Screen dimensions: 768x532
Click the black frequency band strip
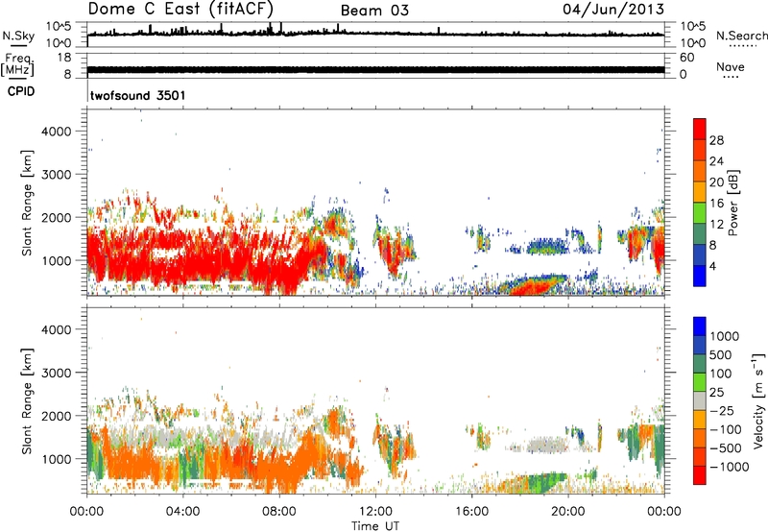click(x=376, y=70)
